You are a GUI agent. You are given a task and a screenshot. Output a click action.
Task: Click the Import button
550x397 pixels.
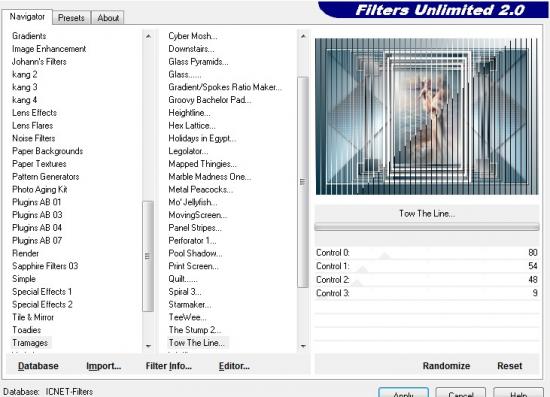point(103,366)
